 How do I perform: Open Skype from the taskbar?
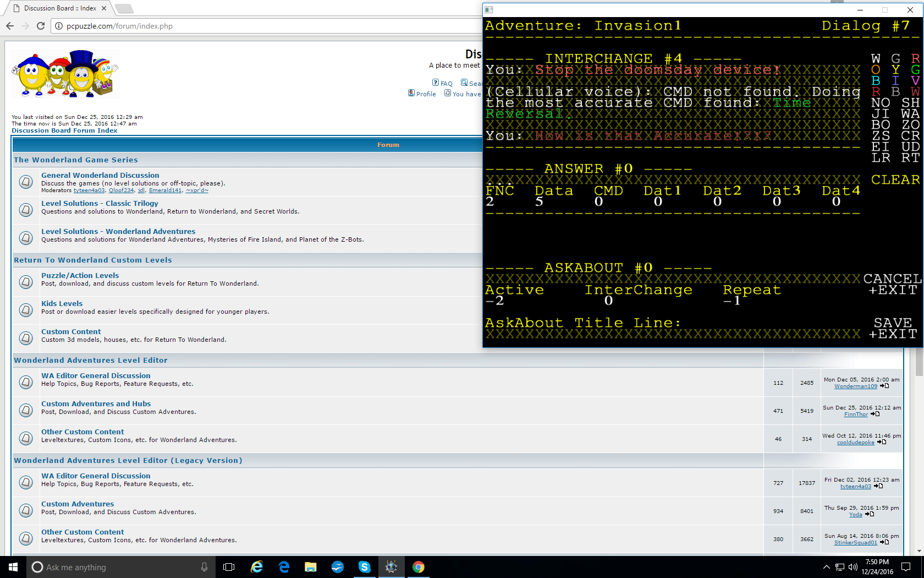(364, 567)
